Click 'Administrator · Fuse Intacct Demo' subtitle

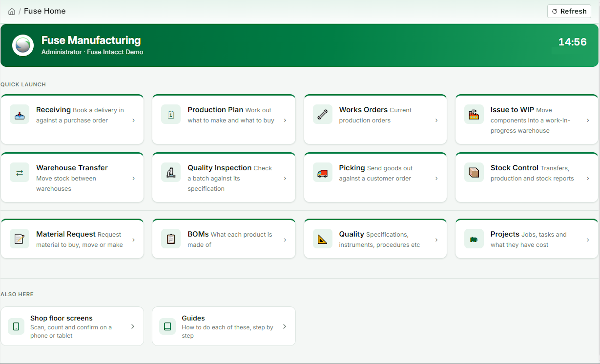[x=92, y=52]
